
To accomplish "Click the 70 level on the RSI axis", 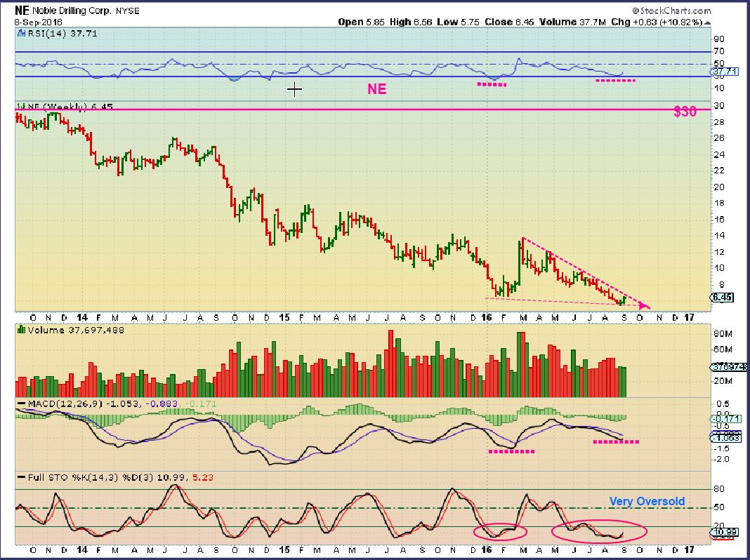I will [x=718, y=51].
